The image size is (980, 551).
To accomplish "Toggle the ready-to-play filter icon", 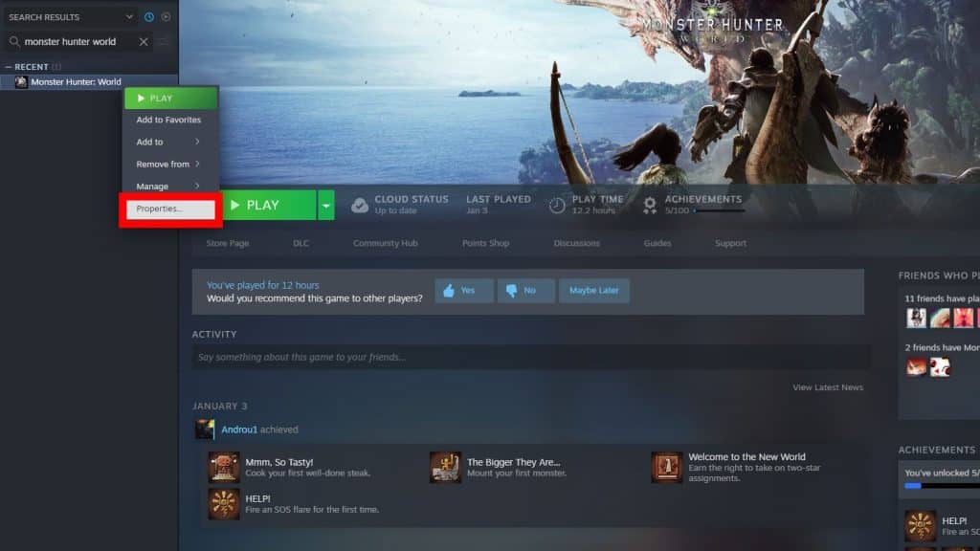I will [x=166, y=17].
